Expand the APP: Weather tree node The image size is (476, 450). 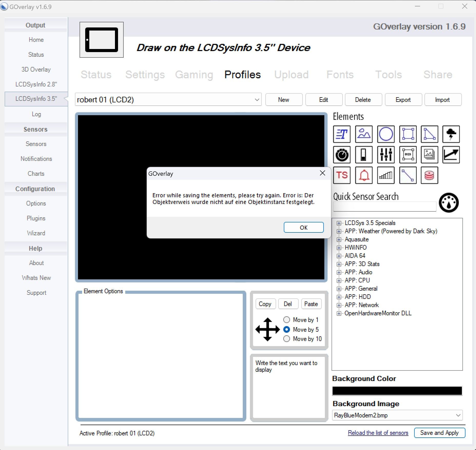[x=339, y=231]
